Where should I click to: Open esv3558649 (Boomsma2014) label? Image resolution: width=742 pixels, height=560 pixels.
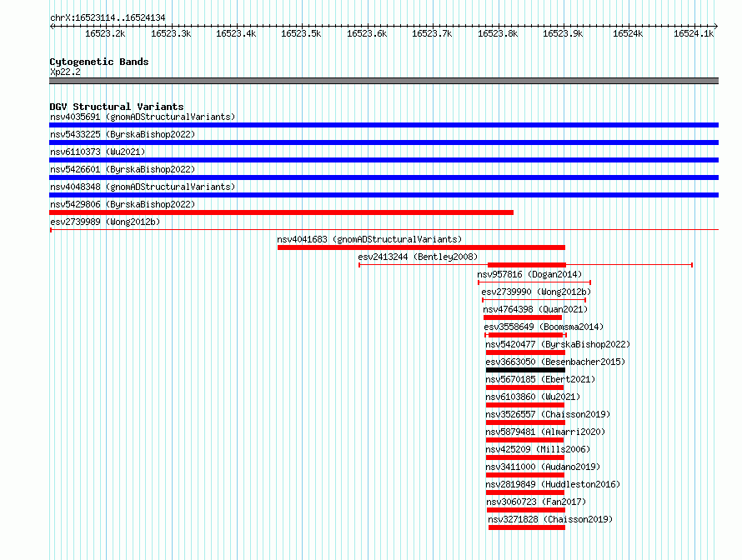544,327
